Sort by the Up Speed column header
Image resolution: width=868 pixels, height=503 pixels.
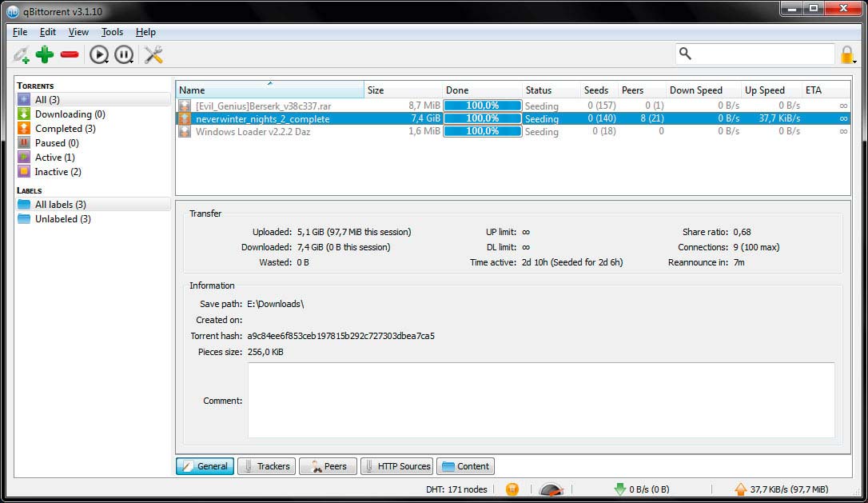pos(771,90)
